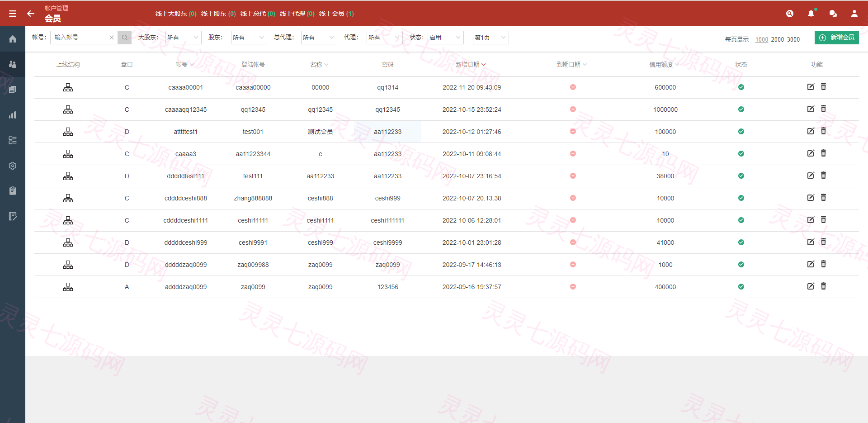Sort by 信用额度 column header
The height and width of the screenshot is (423, 868).
[664, 65]
